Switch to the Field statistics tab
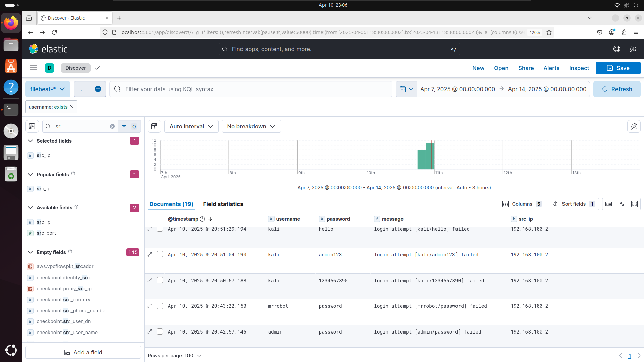Viewport: 644px width, 362px height. pos(223,204)
